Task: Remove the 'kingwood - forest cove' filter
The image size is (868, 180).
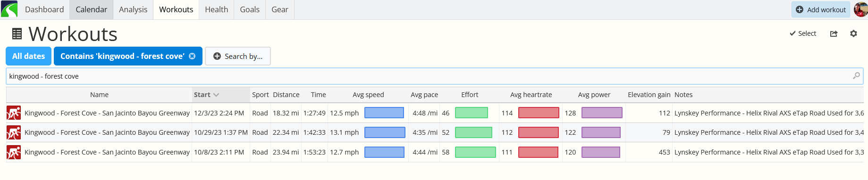Action: pos(192,56)
